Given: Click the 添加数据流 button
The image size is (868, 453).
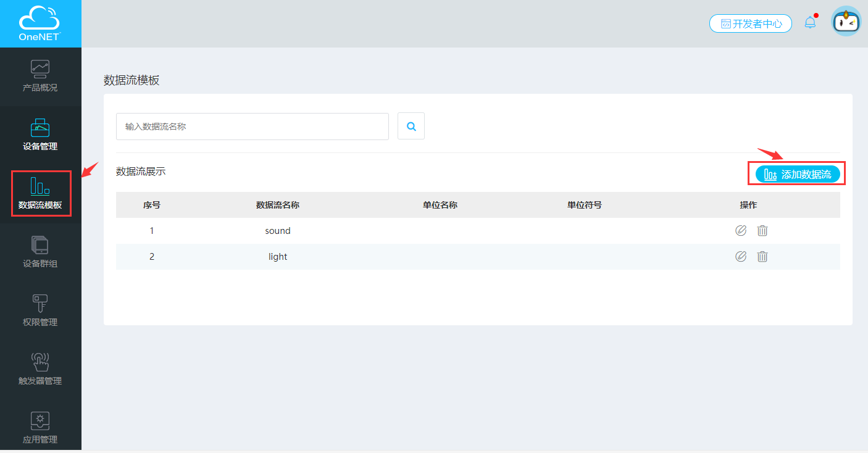Looking at the screenshot, I should coord(798,174).
